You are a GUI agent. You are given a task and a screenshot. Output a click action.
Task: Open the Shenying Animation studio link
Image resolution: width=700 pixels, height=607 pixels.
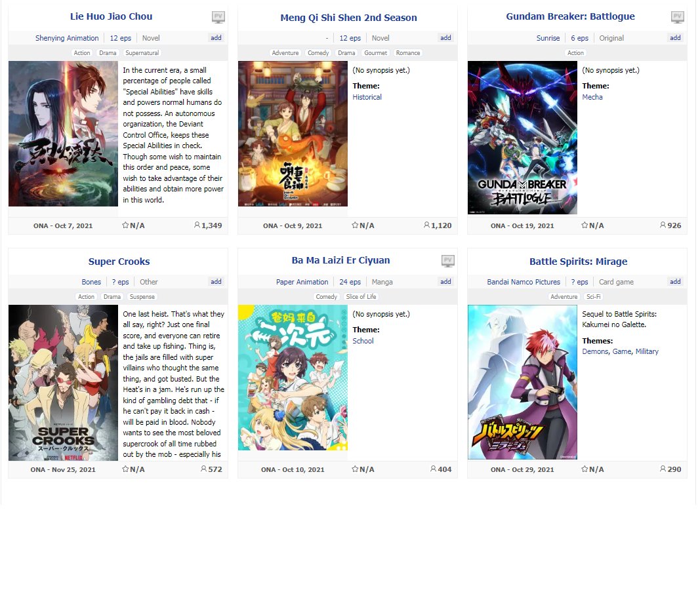(x=67, y=38)
